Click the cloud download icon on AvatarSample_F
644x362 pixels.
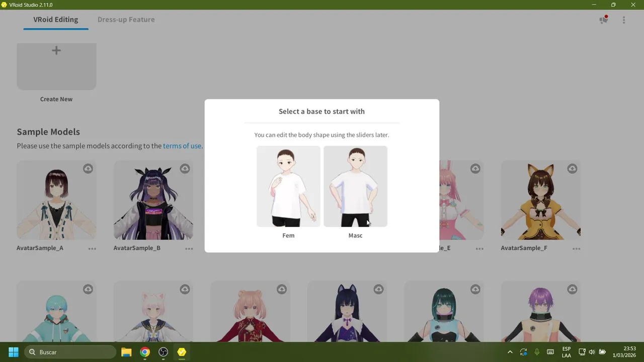(x=572, y=168)
